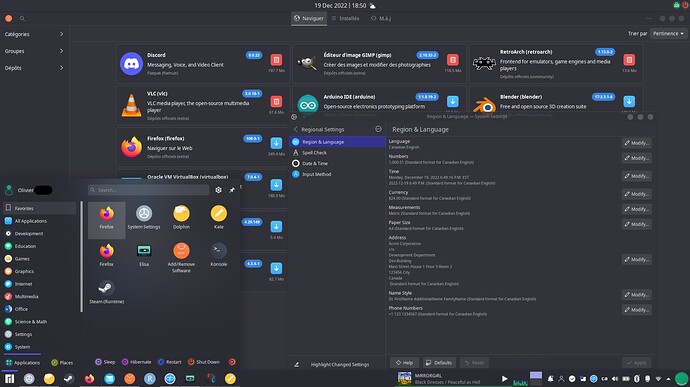Open Elisa music player from the launcher
Image resolution: width=690 pixels, height=387 pixels.
point(144,255)
